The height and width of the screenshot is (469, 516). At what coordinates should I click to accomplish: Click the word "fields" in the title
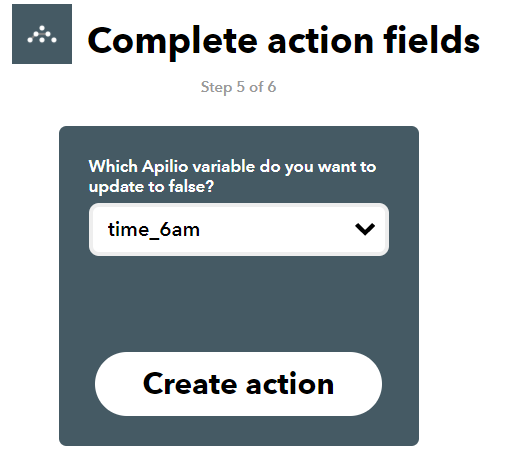[432, 40]
